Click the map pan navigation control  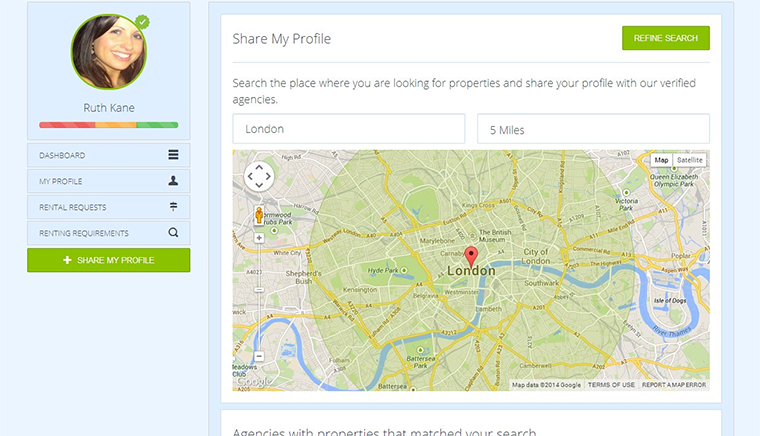point(259,176)
